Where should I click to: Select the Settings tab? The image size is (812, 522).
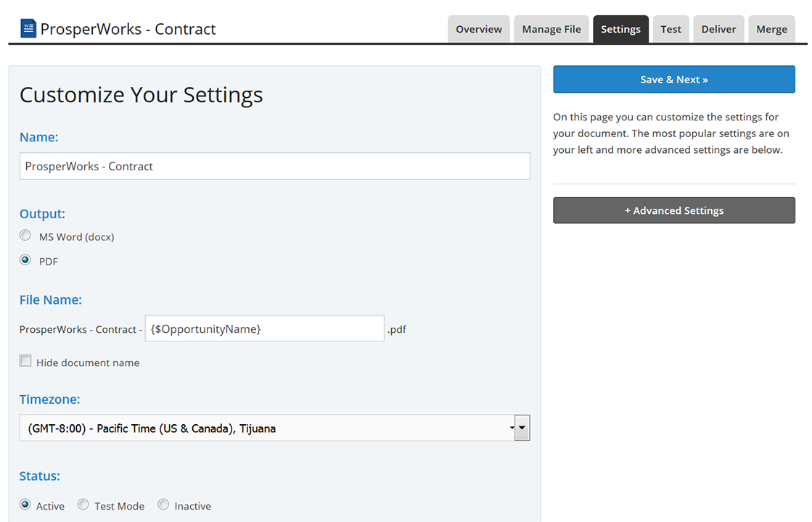pyautogui.click(x=620, y=29)
